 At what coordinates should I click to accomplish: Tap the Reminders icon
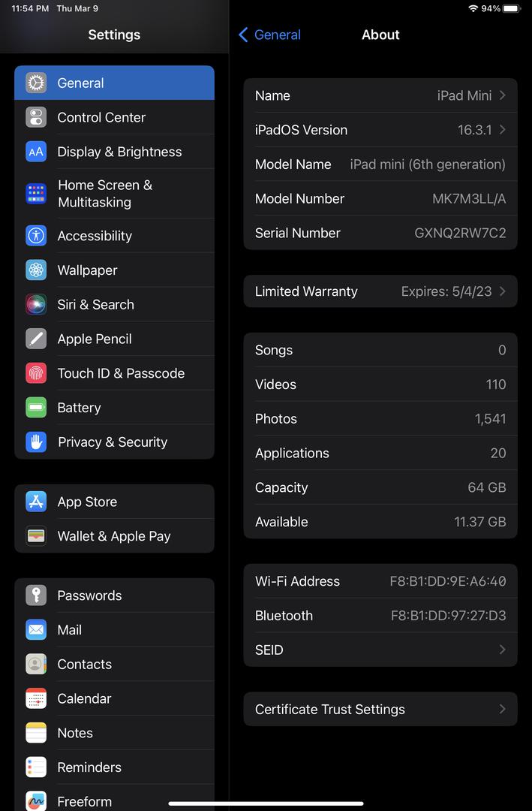pyautogui.click(x=36, y=767)
